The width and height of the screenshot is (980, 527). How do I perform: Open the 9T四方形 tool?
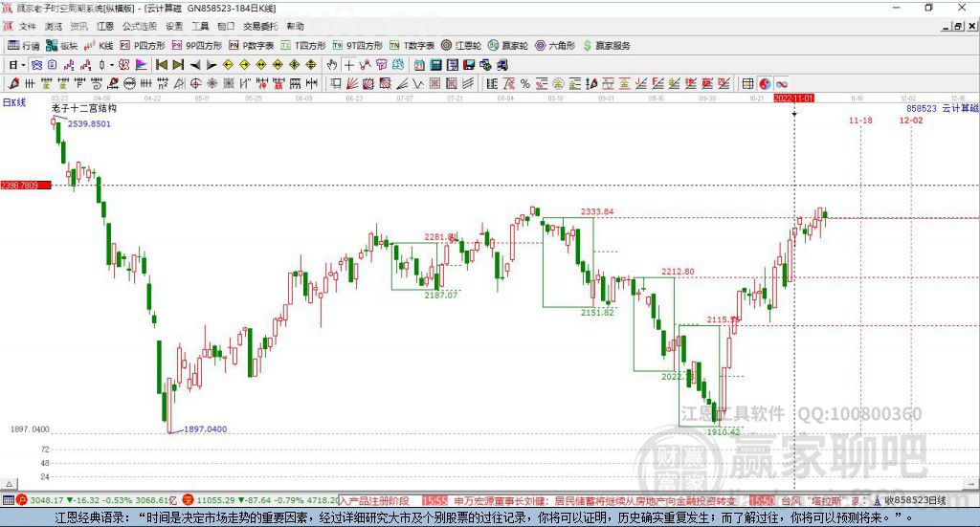click(357, 46)
